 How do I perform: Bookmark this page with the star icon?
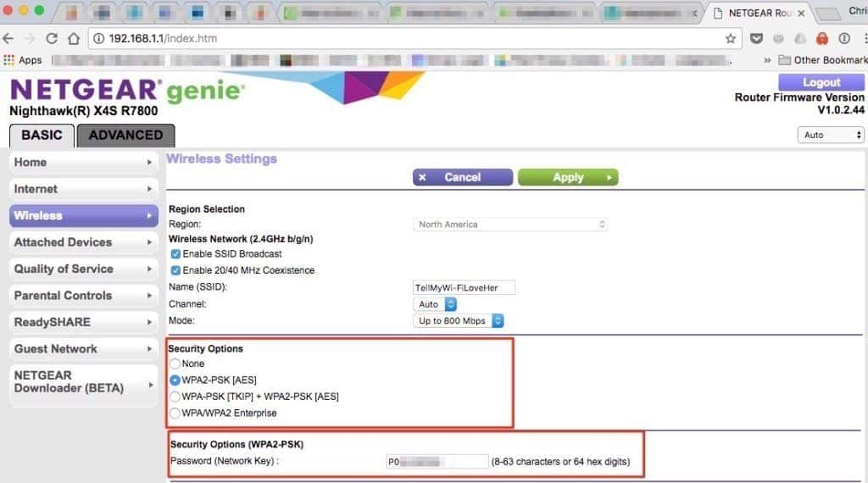tap(730, 38)
